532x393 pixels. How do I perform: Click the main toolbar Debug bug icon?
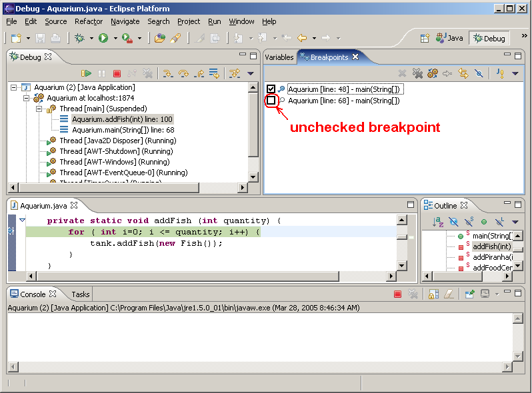click(80, 38)
